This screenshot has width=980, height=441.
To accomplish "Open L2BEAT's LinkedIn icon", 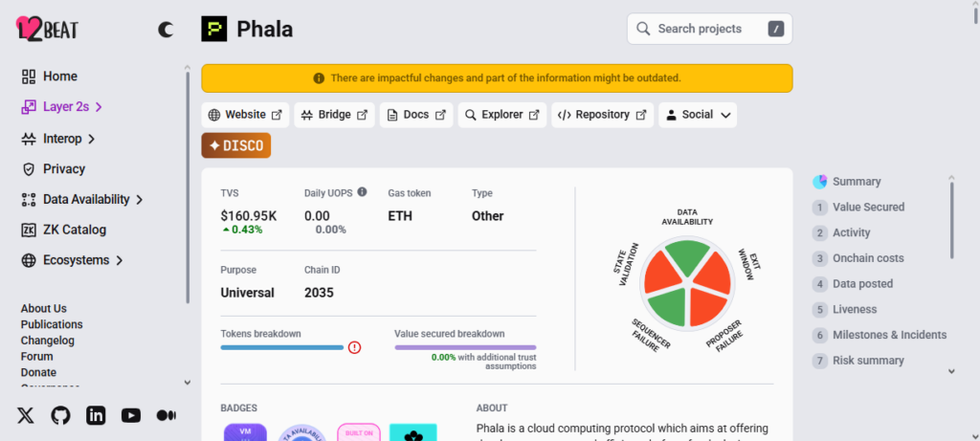I will (96, 415).
